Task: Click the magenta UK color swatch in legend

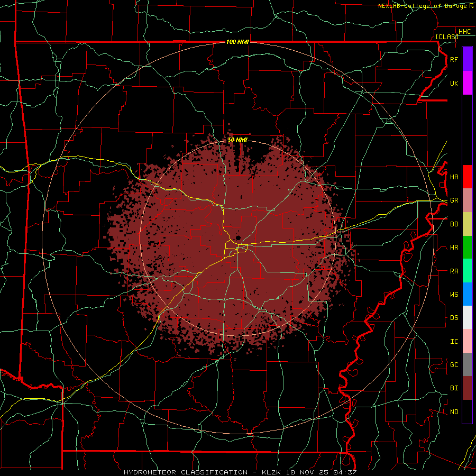Action: point(467,83)
